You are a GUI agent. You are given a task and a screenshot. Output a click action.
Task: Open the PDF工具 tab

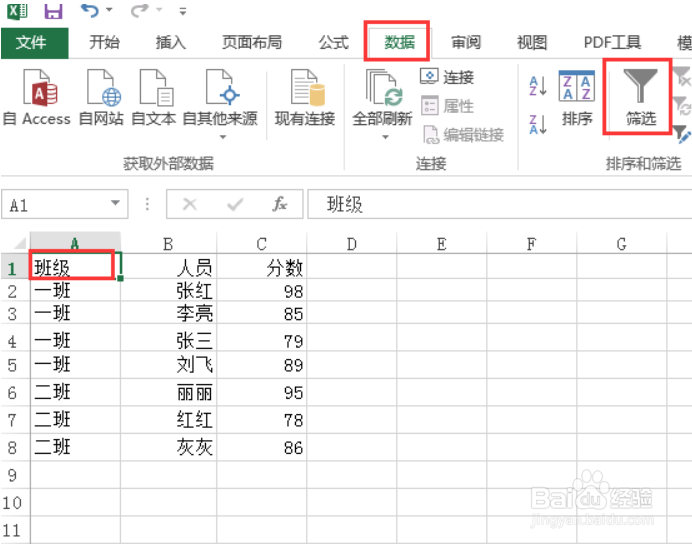(612, 43)
